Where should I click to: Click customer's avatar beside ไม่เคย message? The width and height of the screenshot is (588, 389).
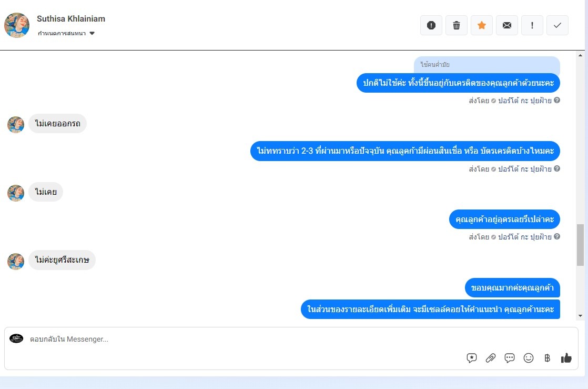click(x=16, y=193)
